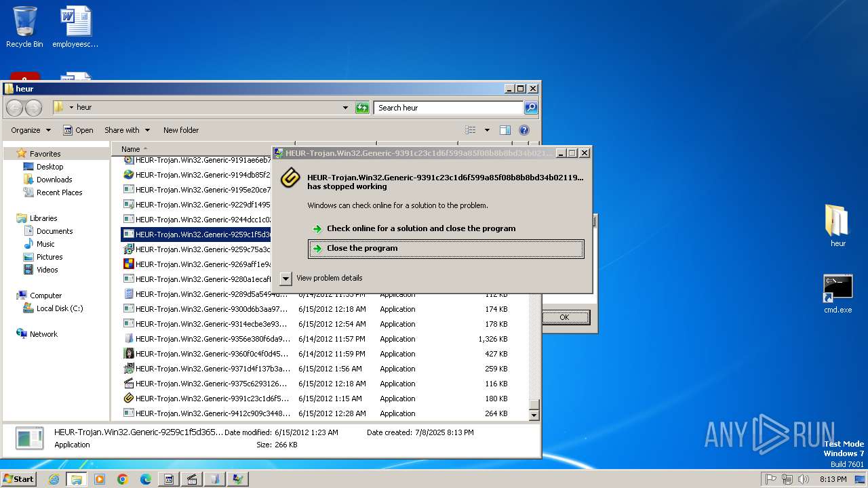Select Computer in navigation pane
This screenshot has height=488, width=868.
click(x=45, y=296)
